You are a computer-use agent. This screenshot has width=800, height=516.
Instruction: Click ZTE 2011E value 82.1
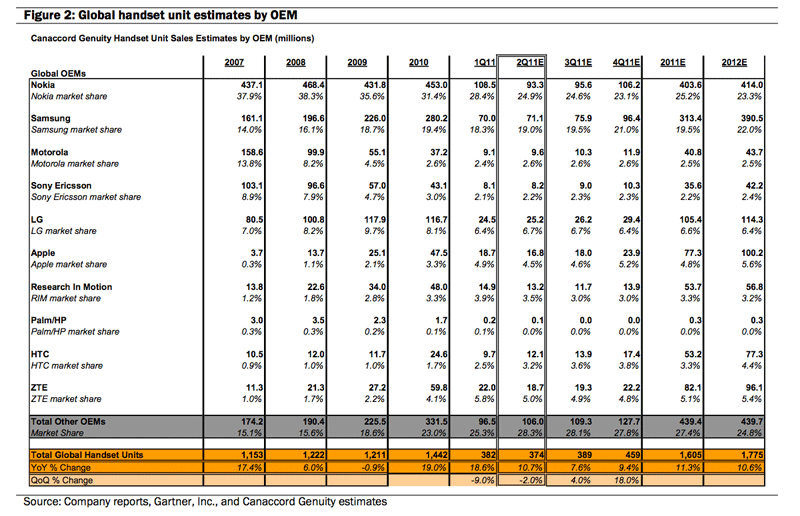(x=693, y=388)
